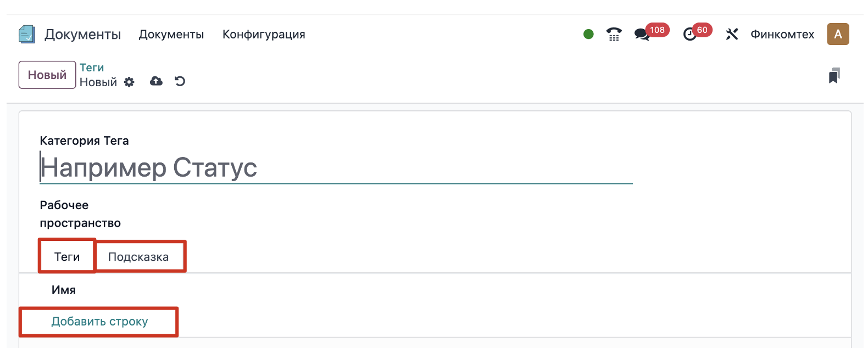Viewport: 868px width, 348px height.
Task: Switch to the Теги tab
Action: 67,256
